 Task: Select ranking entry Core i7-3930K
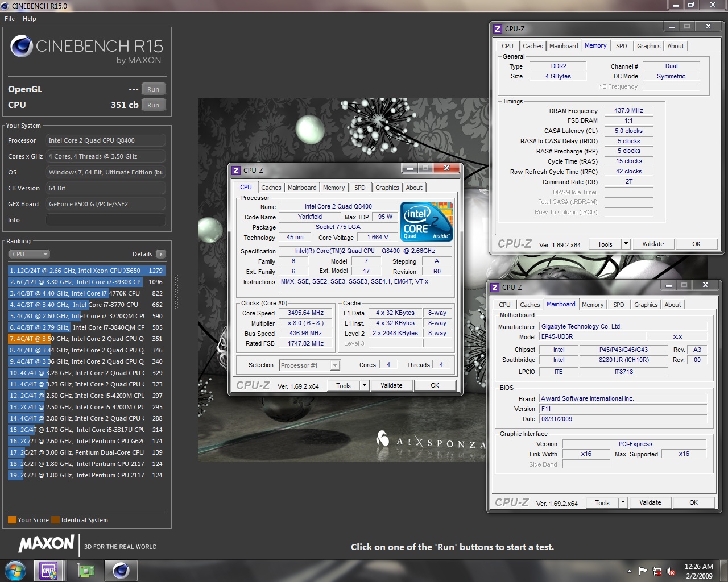tap(86, 282)
